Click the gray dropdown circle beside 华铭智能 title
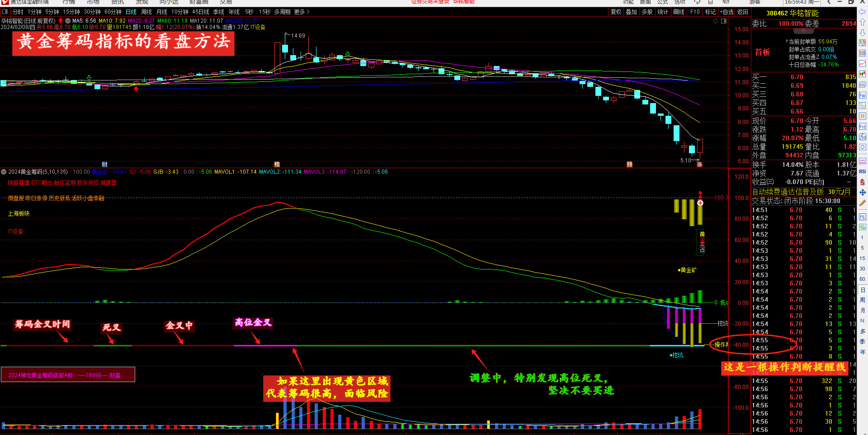 pyautogui.click(x=68, y=21)
